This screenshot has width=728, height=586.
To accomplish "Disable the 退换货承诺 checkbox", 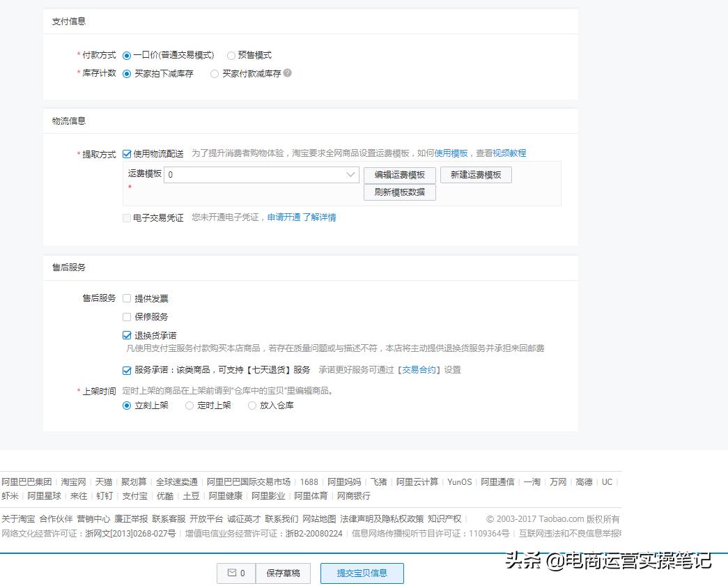I will click(x=126, y=334).
